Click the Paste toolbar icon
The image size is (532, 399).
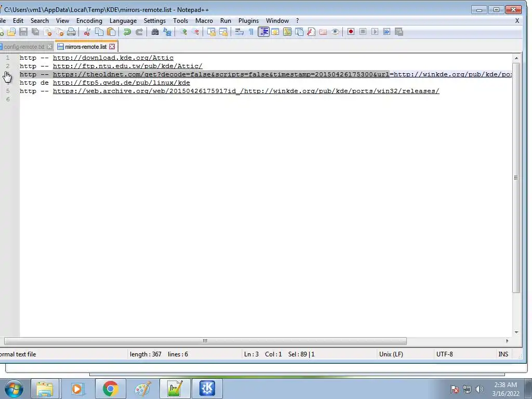(111, 32)
